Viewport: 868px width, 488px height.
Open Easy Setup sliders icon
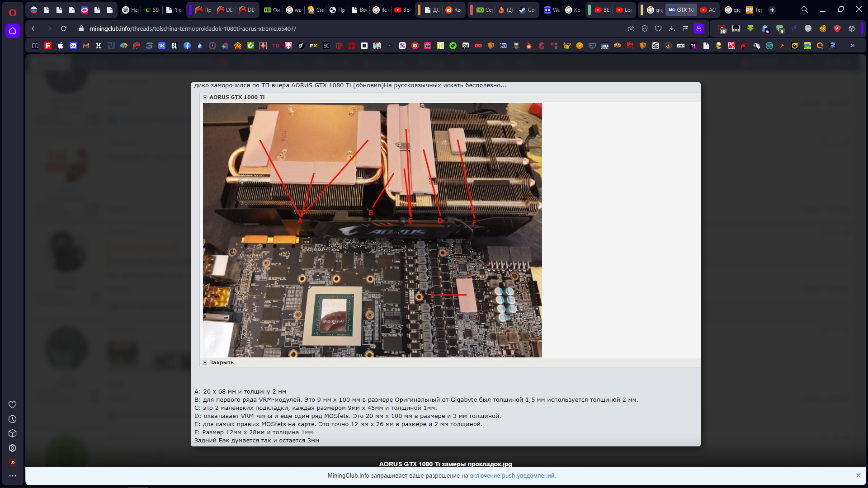click(x=685, y=28)
